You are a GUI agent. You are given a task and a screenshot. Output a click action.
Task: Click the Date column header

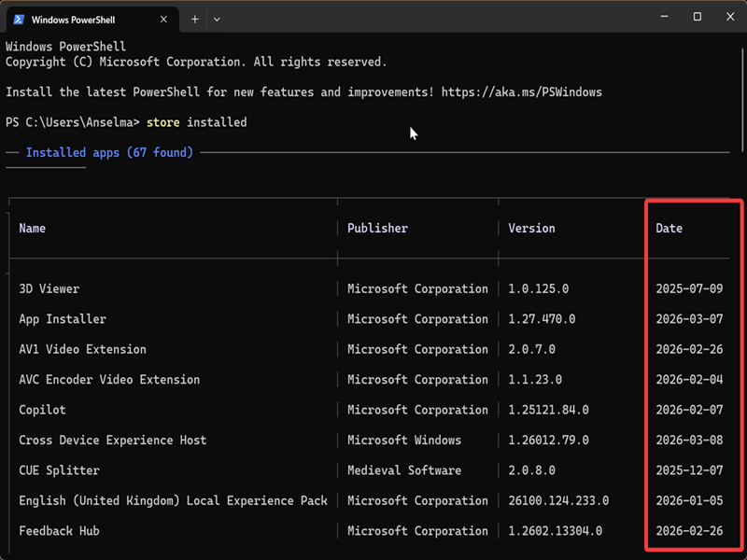pyautogui.click(x=669, y=228)
